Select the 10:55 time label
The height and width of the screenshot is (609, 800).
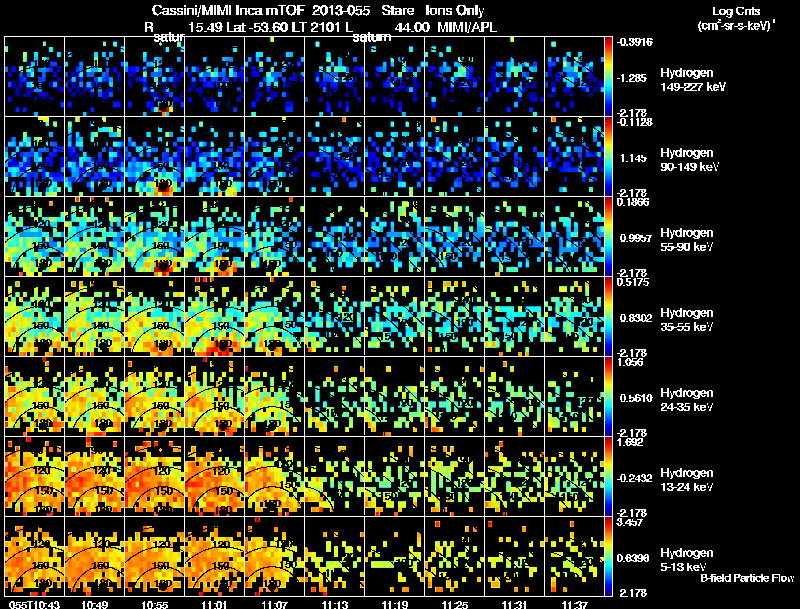click(155, 605)
